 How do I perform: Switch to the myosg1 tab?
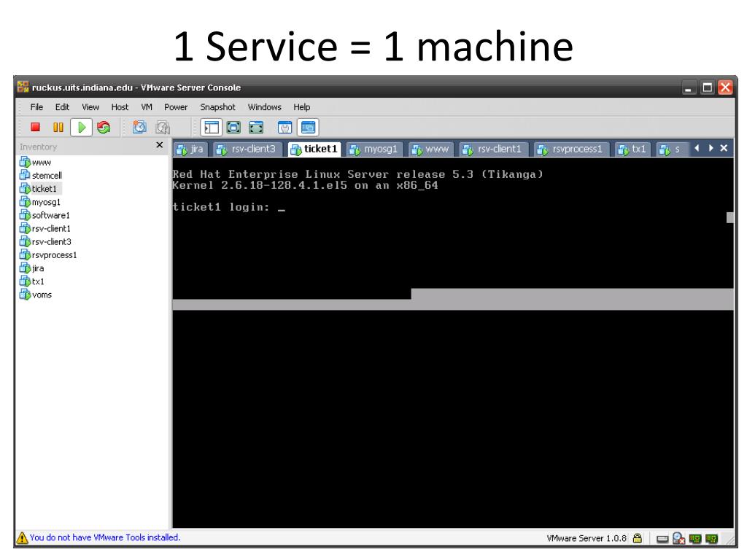click(x=374, y=149)
